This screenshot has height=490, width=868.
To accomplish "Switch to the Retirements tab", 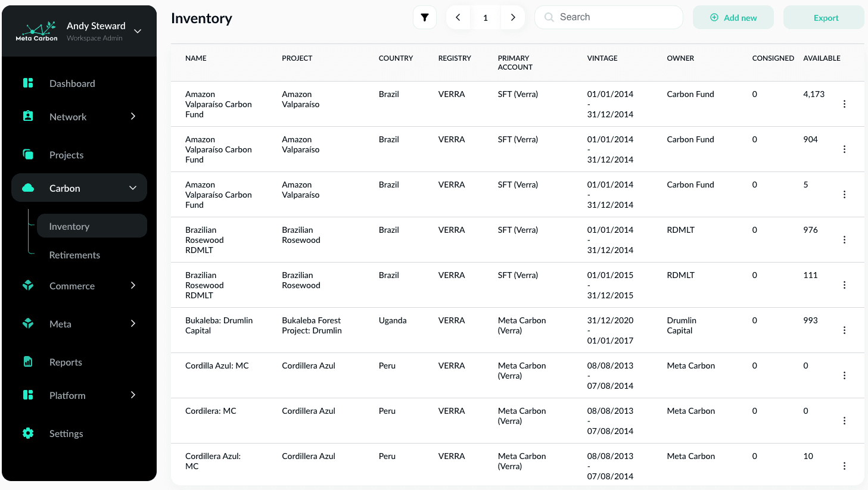I will tap(74, 255).
